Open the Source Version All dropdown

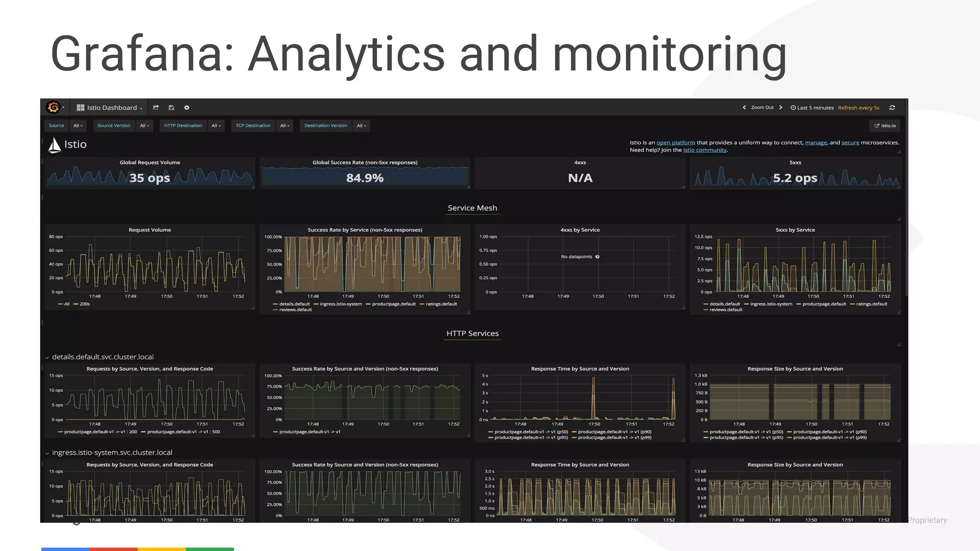[x=144, y=126]
